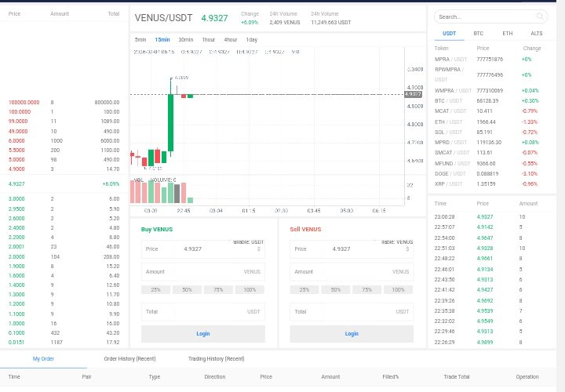Select the 5min chart interval
The image size is (565, 392).
click(x=140, y=40)
